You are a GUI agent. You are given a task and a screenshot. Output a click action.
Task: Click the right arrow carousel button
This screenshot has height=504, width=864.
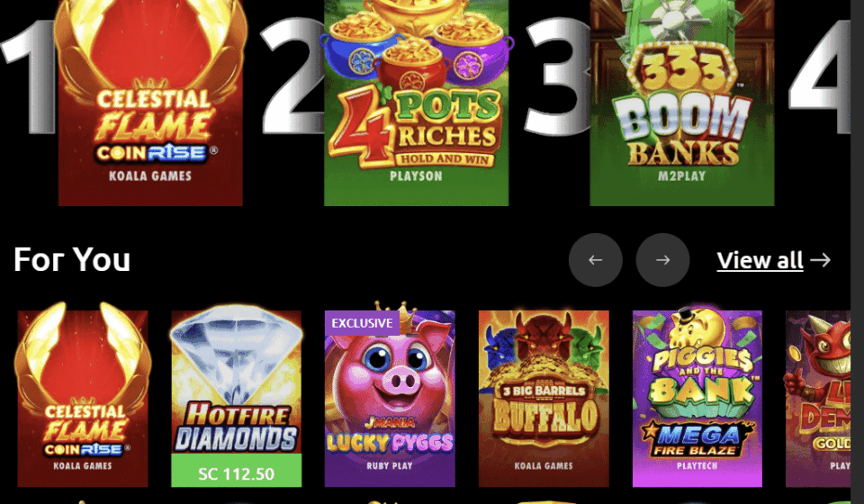pos(663,260)
